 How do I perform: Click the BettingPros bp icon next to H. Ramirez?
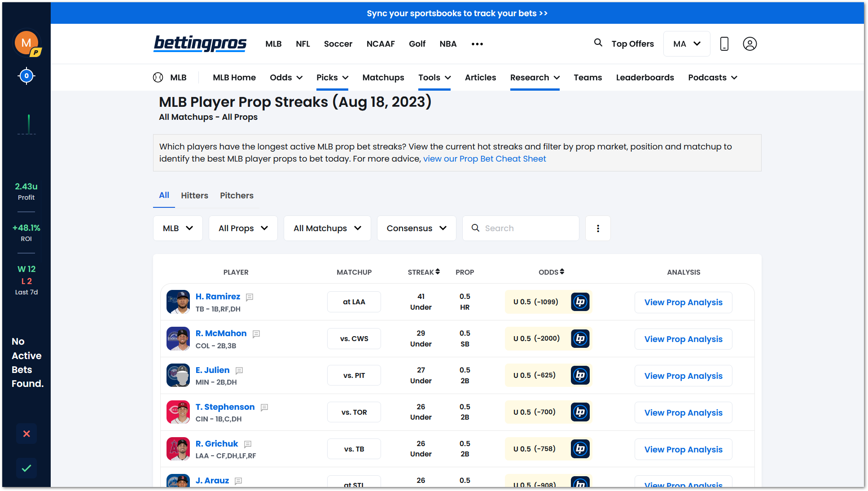(579, 302)
